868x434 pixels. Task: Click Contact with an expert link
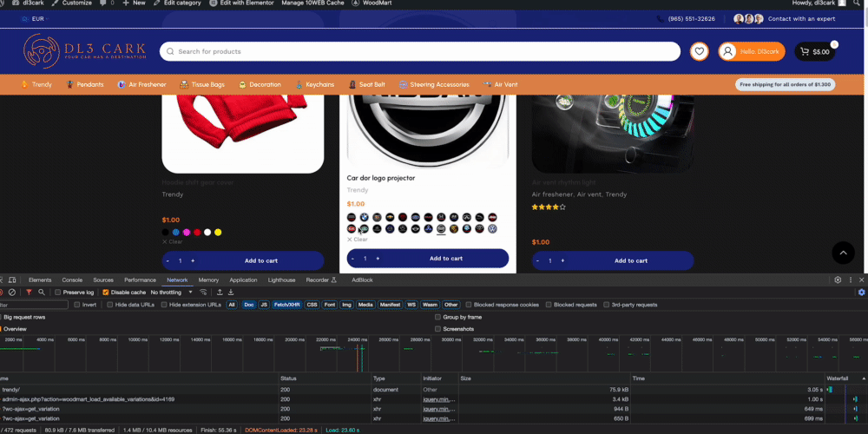(x=801, y=19)
